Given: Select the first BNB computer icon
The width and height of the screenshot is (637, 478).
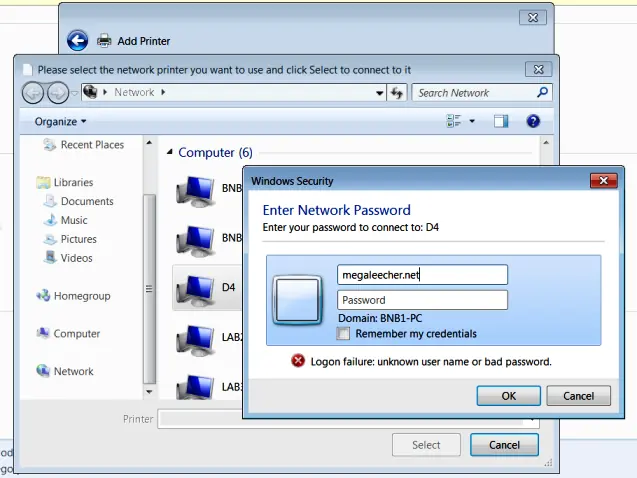Looking at the screenshot, I should point(195,190).
